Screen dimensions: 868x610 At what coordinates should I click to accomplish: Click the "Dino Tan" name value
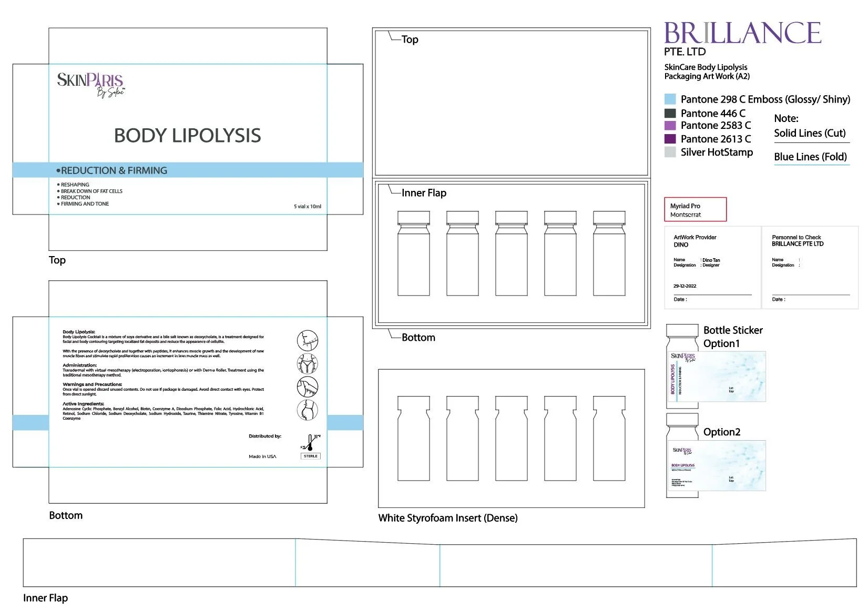711,260
